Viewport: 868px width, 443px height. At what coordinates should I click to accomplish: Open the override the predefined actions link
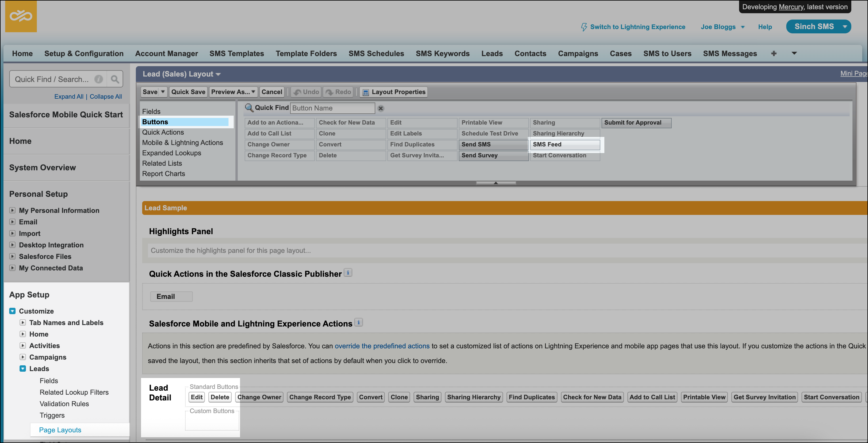[x=381, y=346]
